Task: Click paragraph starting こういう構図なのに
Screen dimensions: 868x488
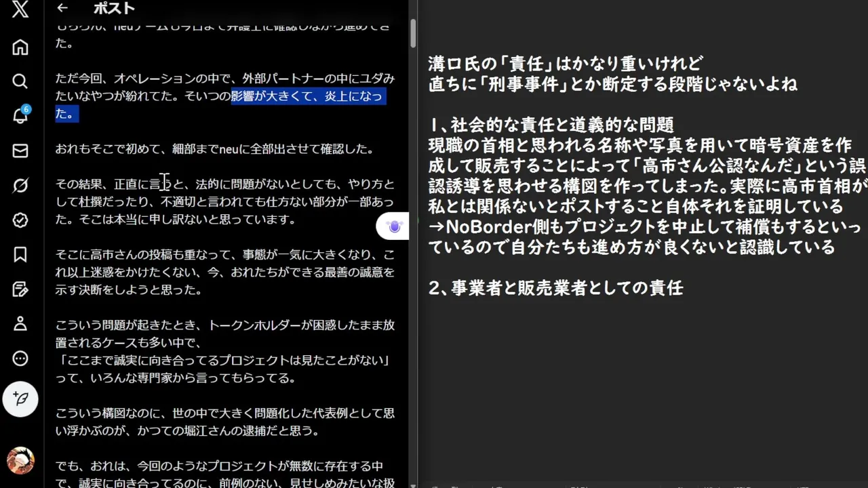Action: [224, 422]
